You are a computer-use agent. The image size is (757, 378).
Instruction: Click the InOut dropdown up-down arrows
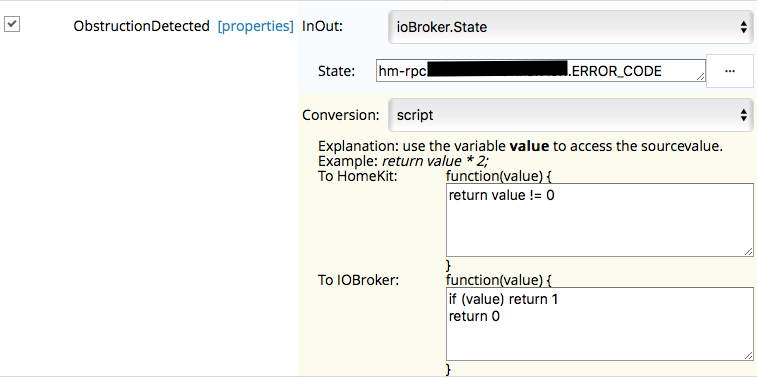click(x=743, y=28)
